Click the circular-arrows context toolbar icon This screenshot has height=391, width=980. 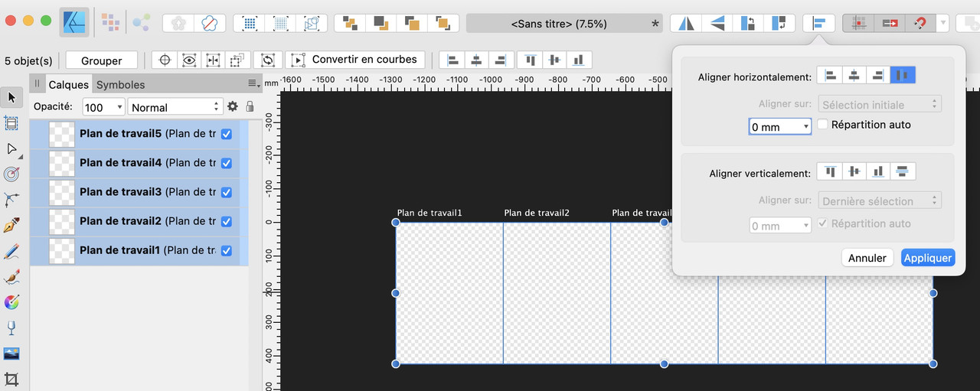pos(268,60)
